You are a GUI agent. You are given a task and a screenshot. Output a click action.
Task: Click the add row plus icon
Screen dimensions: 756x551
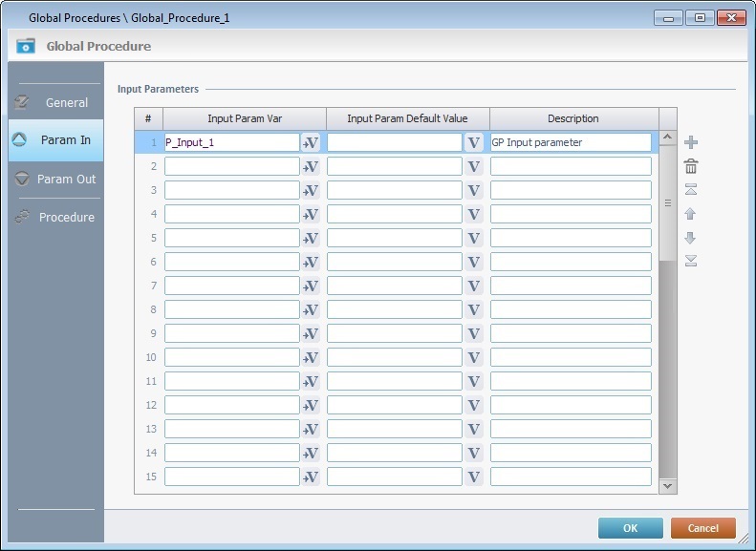coord(691,142)
